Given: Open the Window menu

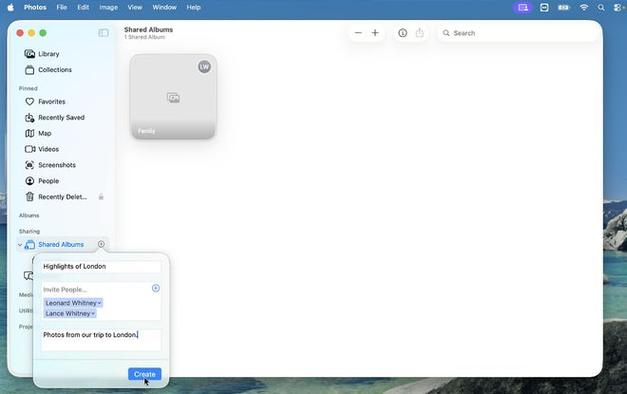Looking at the screenshot, I should click(x=164, y=7).
